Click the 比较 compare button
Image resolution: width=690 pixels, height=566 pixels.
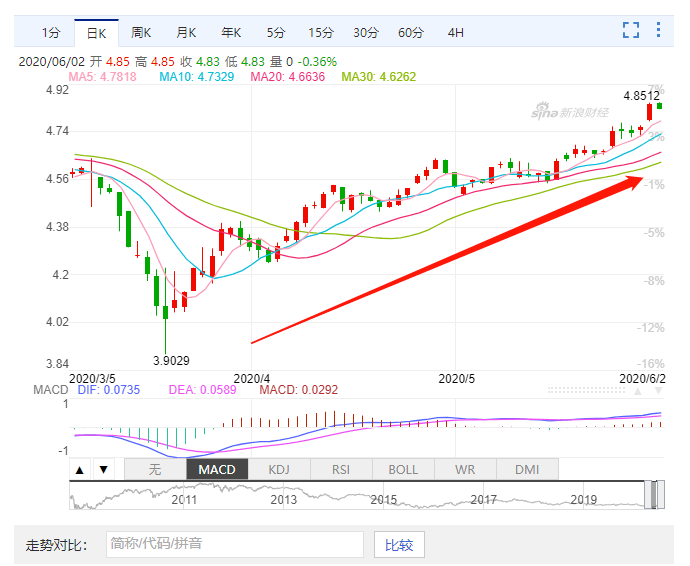click(x=400, y=545)
